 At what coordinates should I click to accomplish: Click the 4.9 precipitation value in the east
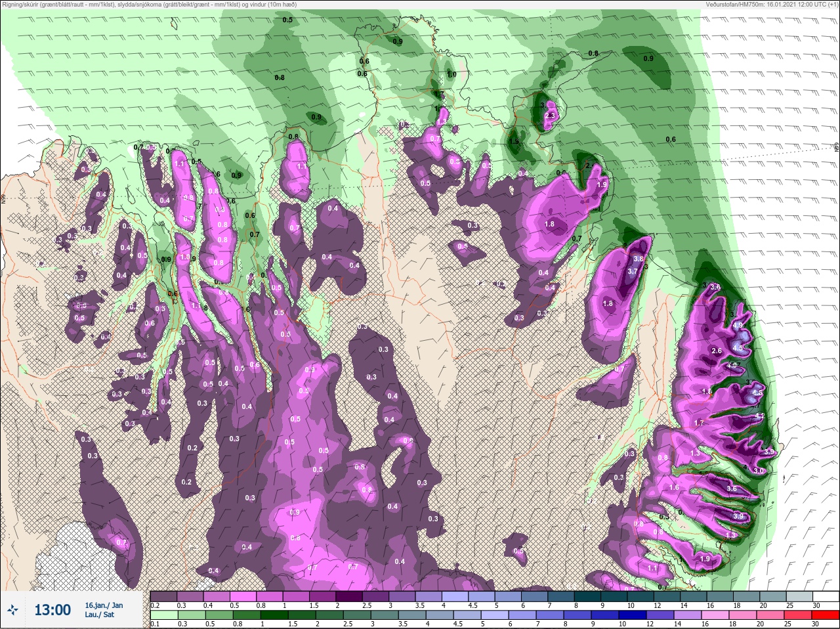(x=738, y=325)
